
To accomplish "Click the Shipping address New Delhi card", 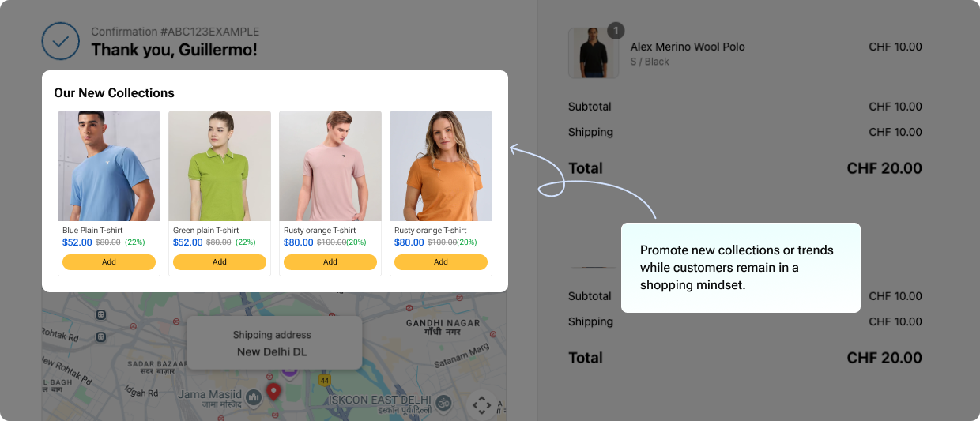I will click(x=274, y=343).
